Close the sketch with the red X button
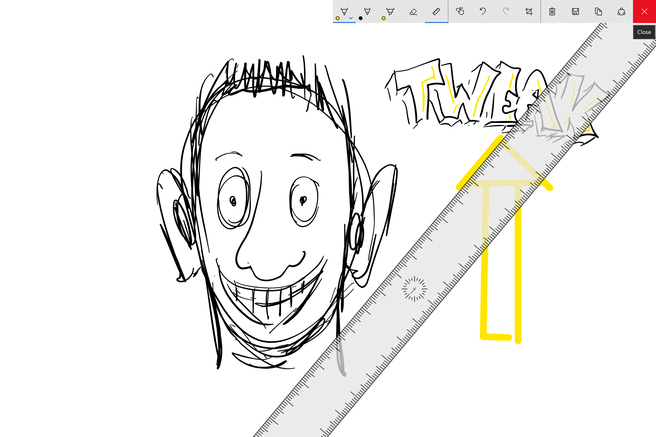The height and width of the screenshot is (437, 656). (x=644, y=12)
